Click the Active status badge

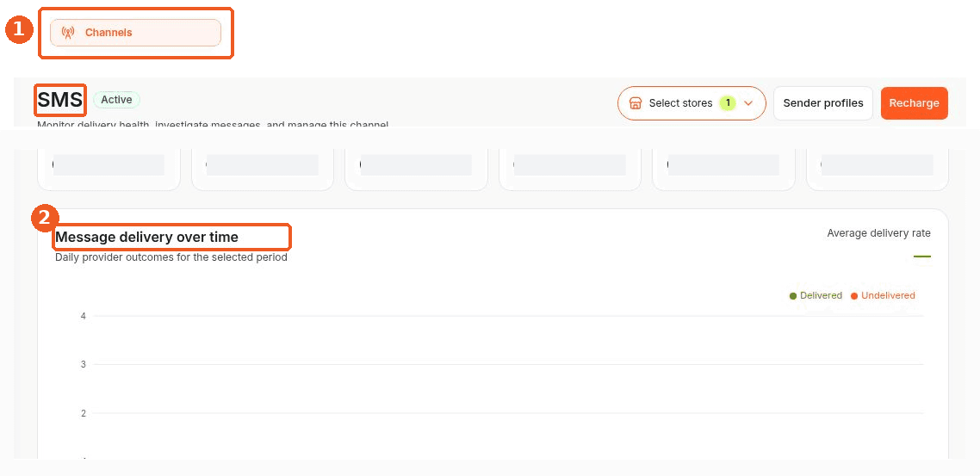[x=117, y=99]
